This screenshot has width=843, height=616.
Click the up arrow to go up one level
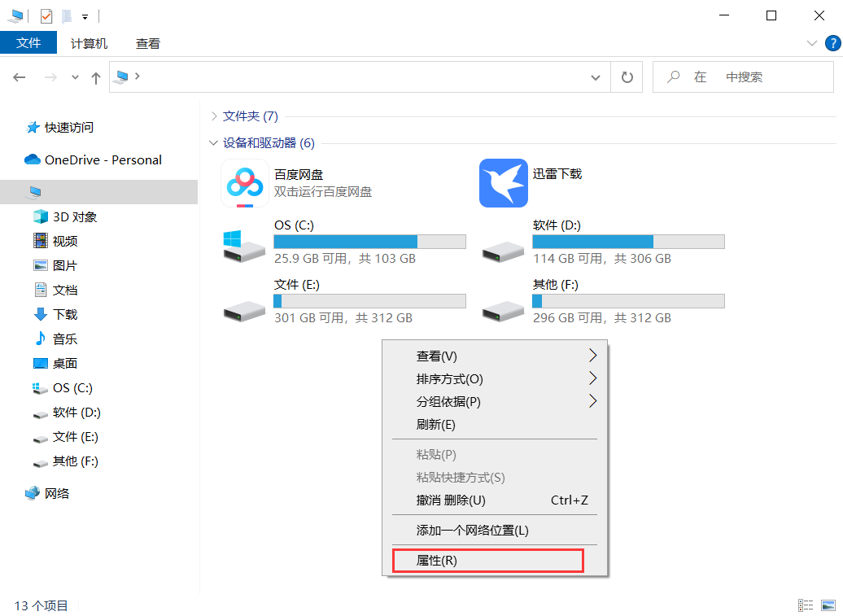[x=96, y=78]
